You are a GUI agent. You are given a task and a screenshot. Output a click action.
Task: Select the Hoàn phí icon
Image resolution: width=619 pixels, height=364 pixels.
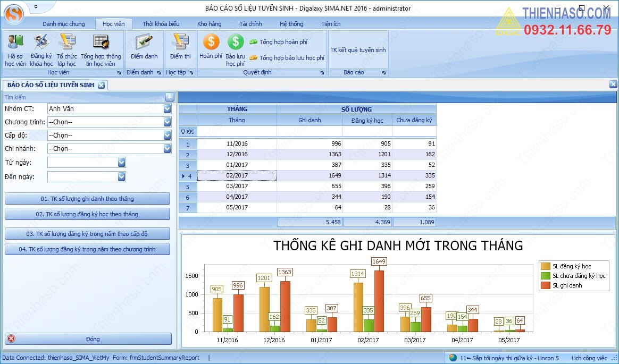[211, 48]
